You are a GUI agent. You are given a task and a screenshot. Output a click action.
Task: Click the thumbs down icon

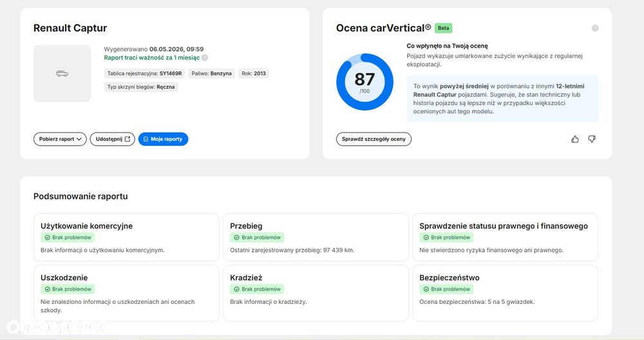click(x=592, y=139)
